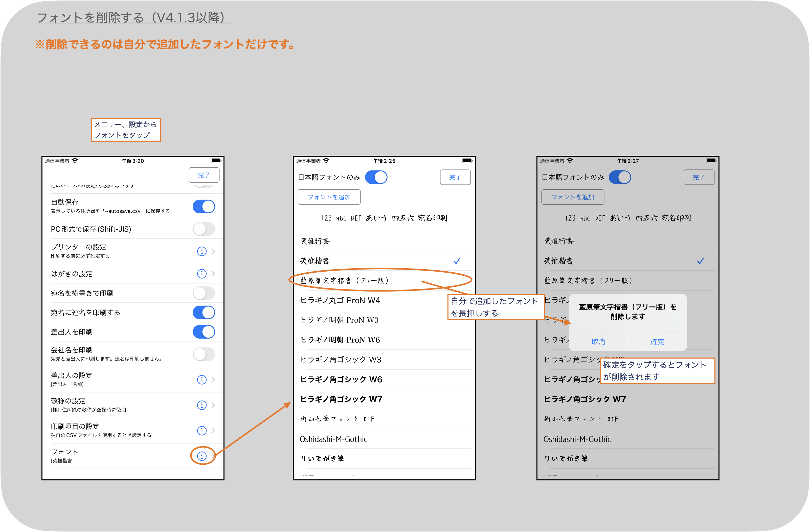The width and height of the screenshot is (810, 532).
Task: Toggle 日本語フォントのみ in middle phone screen
Action: coord(376,177)
